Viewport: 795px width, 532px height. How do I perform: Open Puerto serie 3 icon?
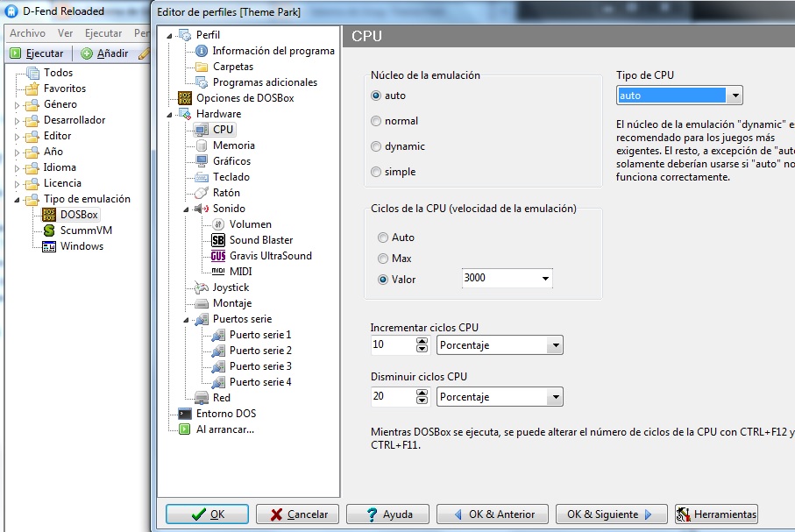[x=218, y=366]
